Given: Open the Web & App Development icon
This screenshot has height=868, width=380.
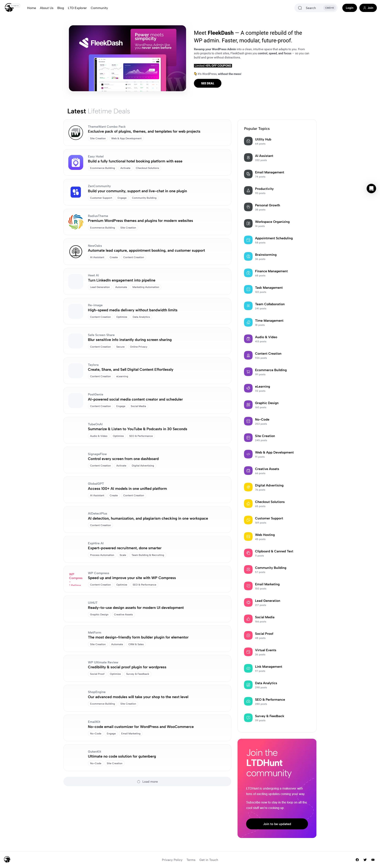Looking at the screenshot, I should 248,454.
